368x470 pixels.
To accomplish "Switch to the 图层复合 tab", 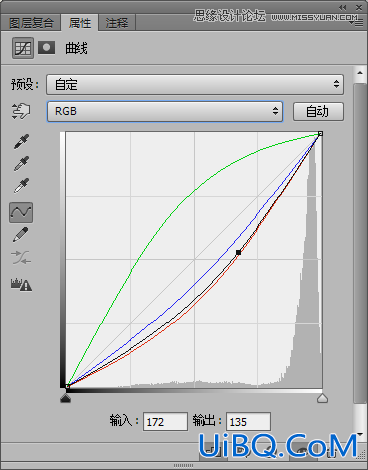I will (31, 23).
